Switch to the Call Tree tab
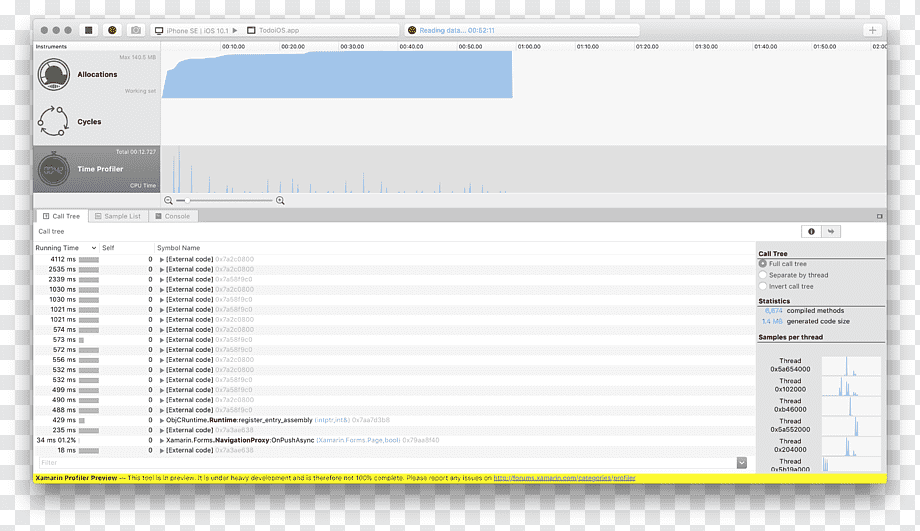This screenshot has width=920, height=531. click(62, 217)
